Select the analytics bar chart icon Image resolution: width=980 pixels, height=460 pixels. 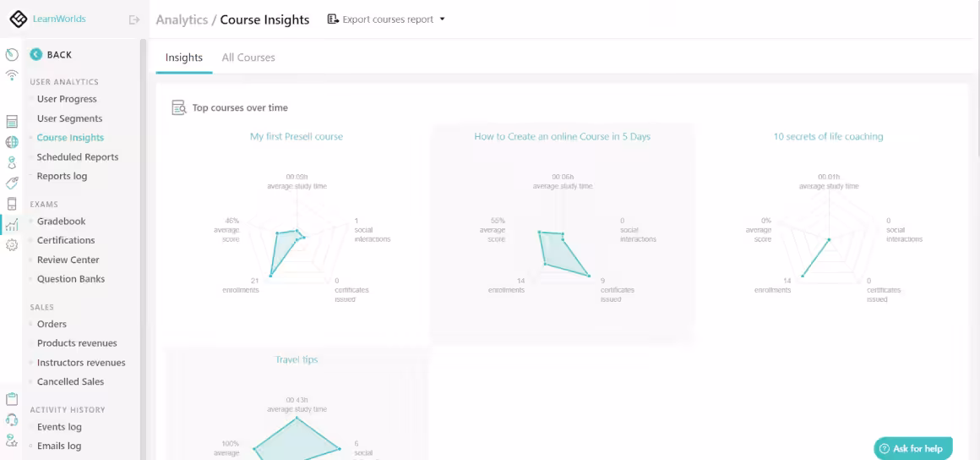[x=12, y=225]
